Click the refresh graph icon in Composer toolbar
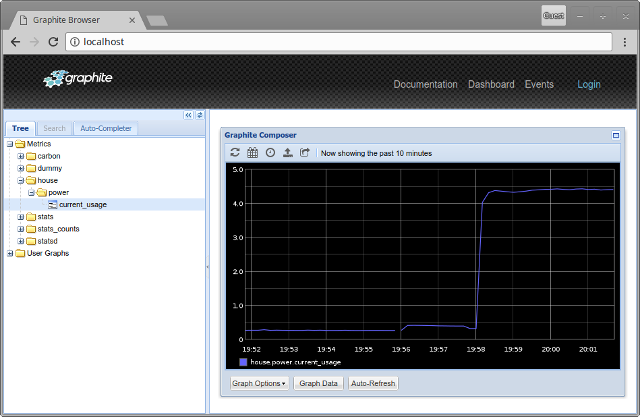This screenshot has width=640, height=417. click(235, 153)
